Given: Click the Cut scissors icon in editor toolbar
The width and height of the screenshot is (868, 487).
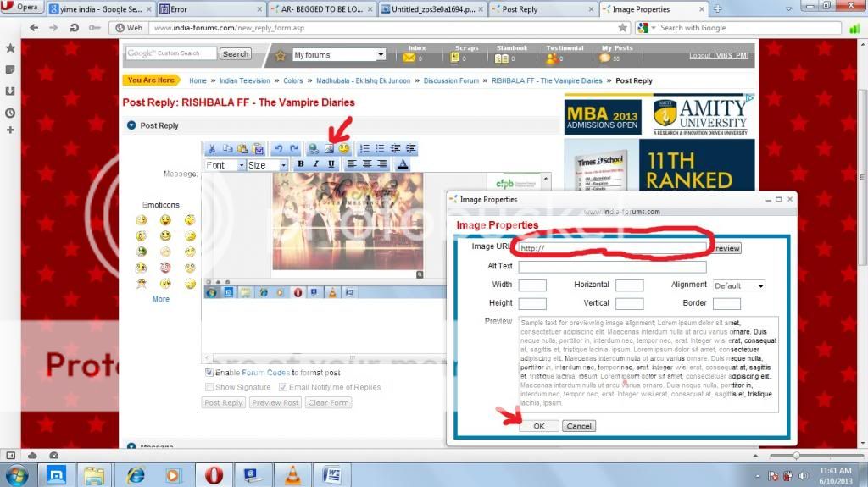Looking at the screenshot, I should [x=212, y=149].
